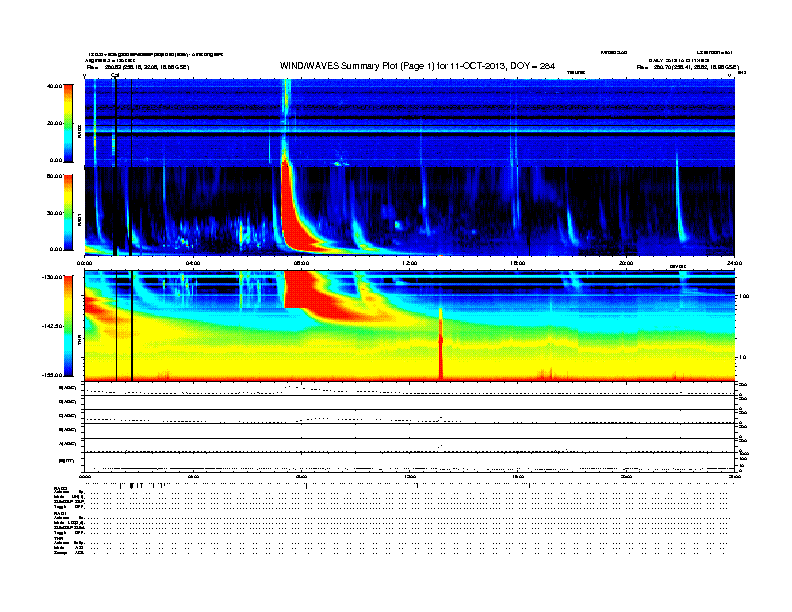
Task: Click the RAD2 panel color scale bar
Action: (x=68, y=123)
